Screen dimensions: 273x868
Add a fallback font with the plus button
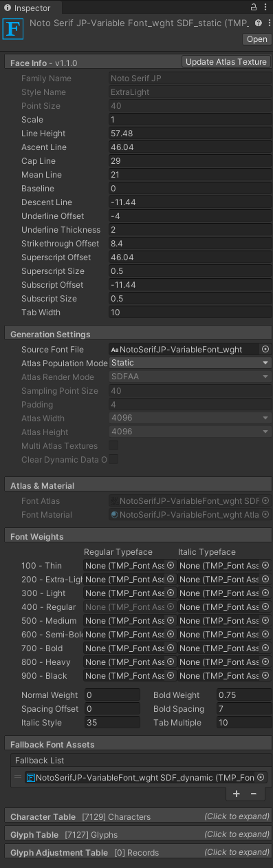click(237, 794)
